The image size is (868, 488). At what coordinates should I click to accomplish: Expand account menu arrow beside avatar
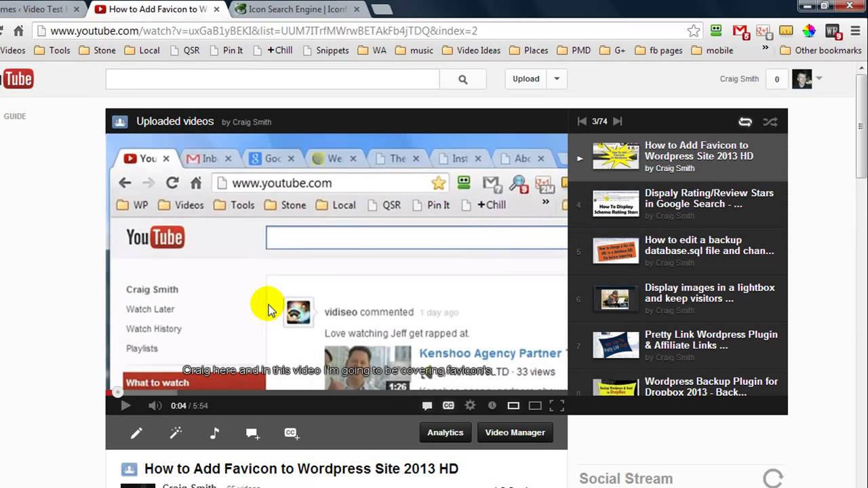coord(819,79)
